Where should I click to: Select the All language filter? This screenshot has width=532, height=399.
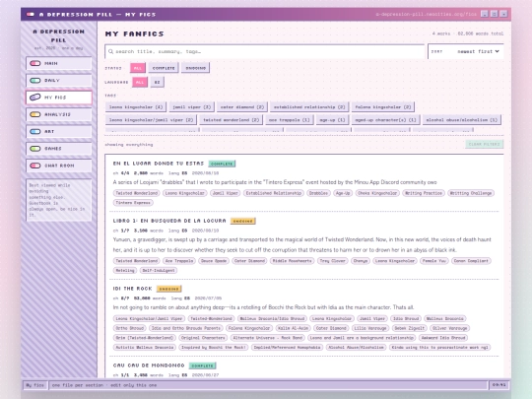pos(140,82)
